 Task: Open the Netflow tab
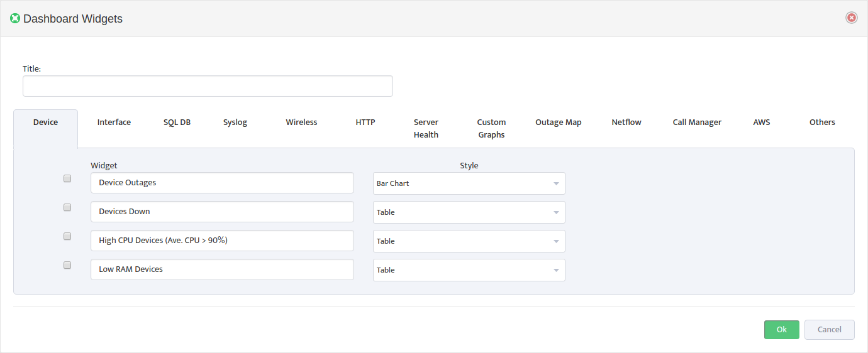[626, 122]
